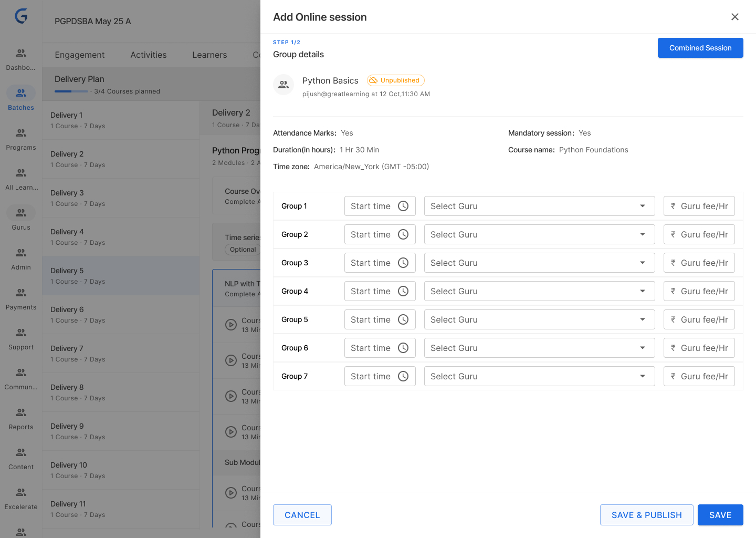This screenshot has width=756, height=538.
Task: Click clock icon for Group 2
Action: 403,234
